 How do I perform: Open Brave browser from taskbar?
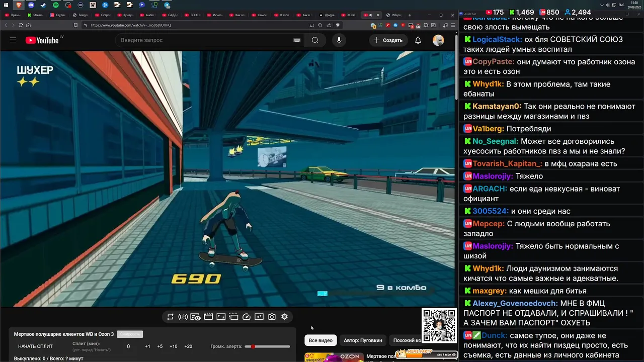(19, 5)
